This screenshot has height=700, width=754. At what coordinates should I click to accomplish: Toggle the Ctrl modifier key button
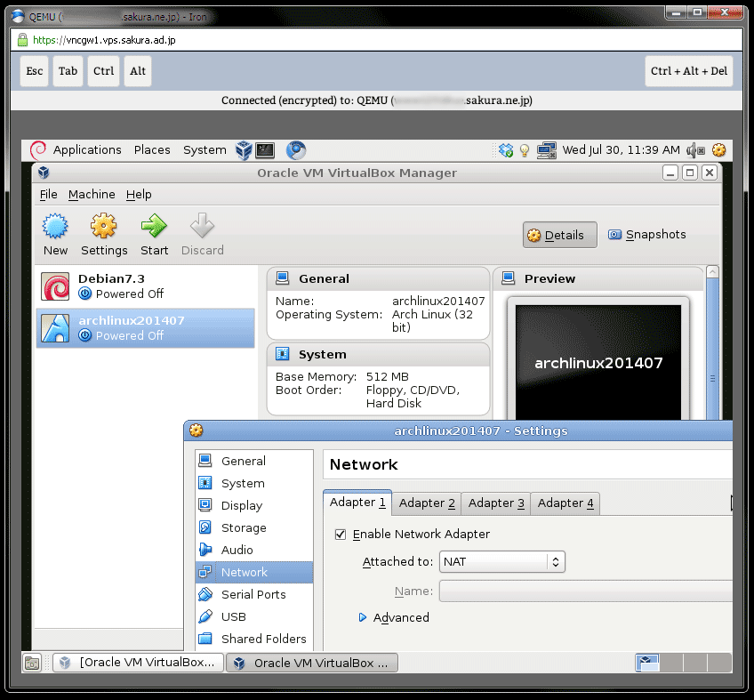[x=103, y=71]
